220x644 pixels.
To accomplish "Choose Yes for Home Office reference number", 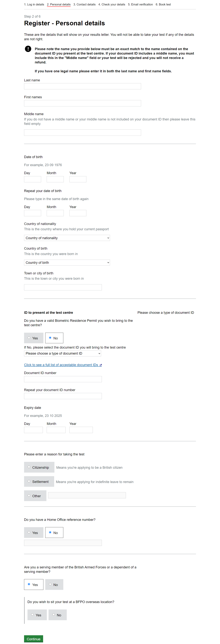I will click(34, 532).
